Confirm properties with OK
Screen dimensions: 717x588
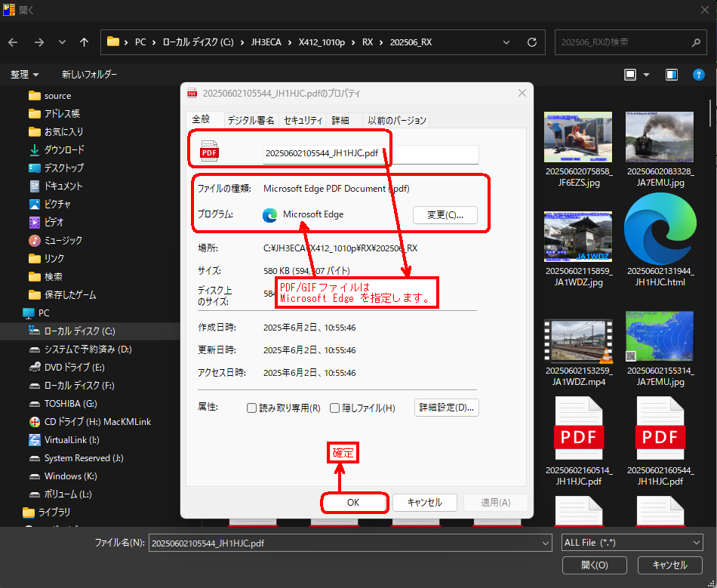tap(353, 503)
